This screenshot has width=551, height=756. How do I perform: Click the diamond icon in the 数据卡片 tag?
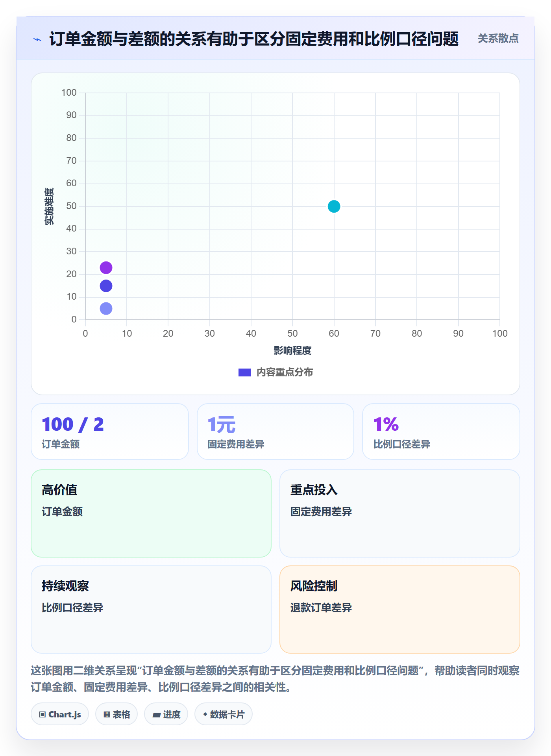pos(205,714)
